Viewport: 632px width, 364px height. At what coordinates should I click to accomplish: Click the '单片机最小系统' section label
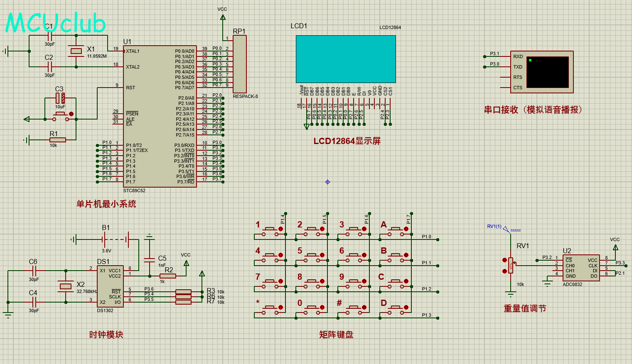tap(106, 204)
